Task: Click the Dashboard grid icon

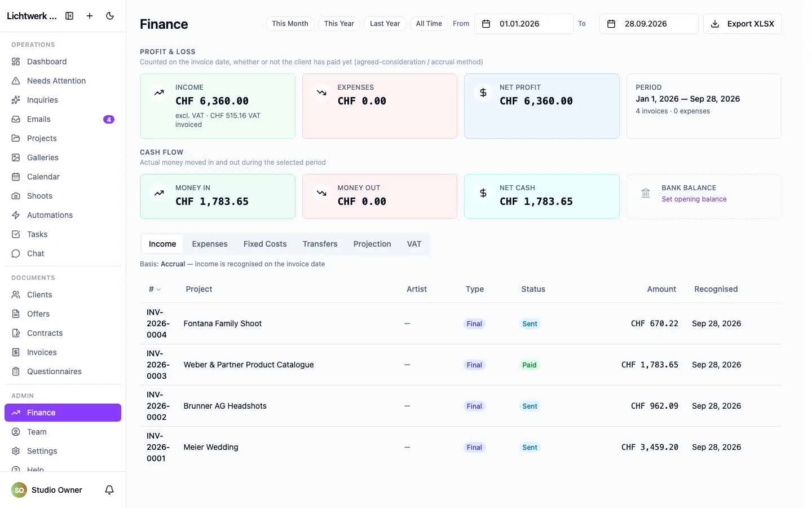Action: click(16, 62)
